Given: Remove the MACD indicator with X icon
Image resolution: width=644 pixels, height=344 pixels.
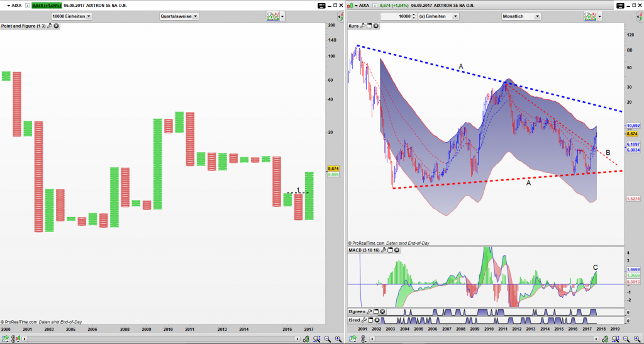Looking at the screenshot, I should pos(397,250).
